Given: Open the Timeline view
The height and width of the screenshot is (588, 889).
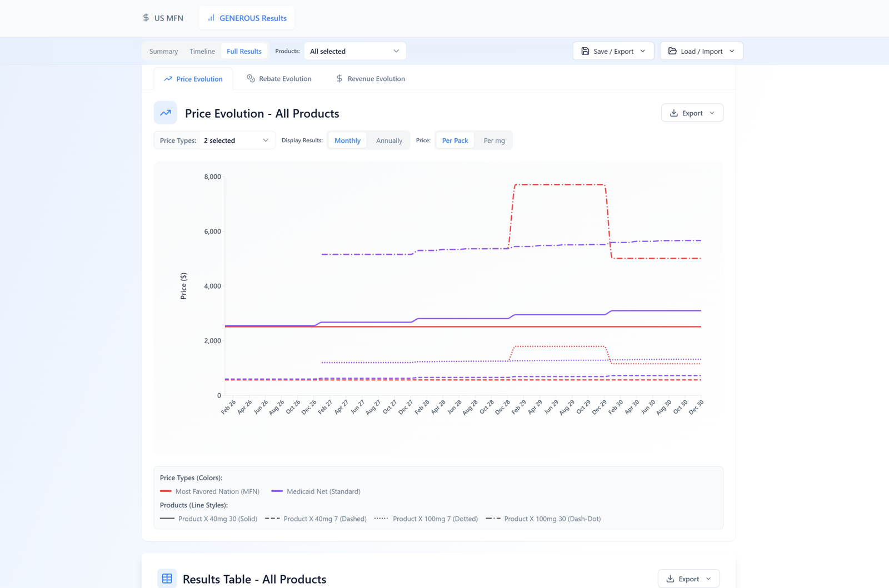Looking at the screenshot, I should tap(202, 51).
